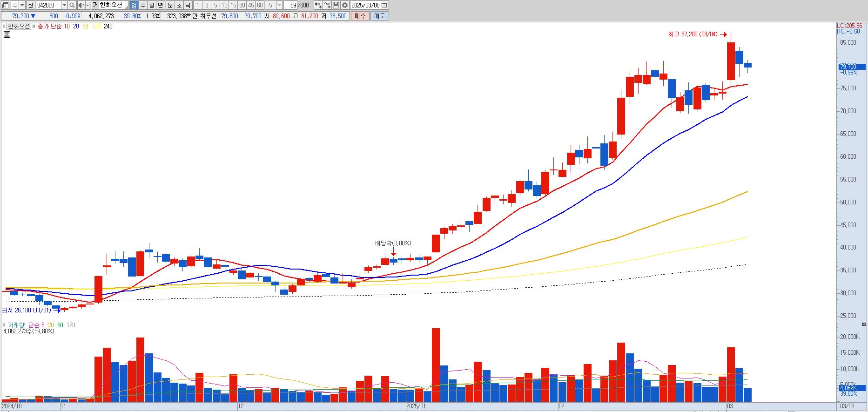868x412 pixels.
Task: Expand the stock code history dropdown
Action: tap(64, 5)
